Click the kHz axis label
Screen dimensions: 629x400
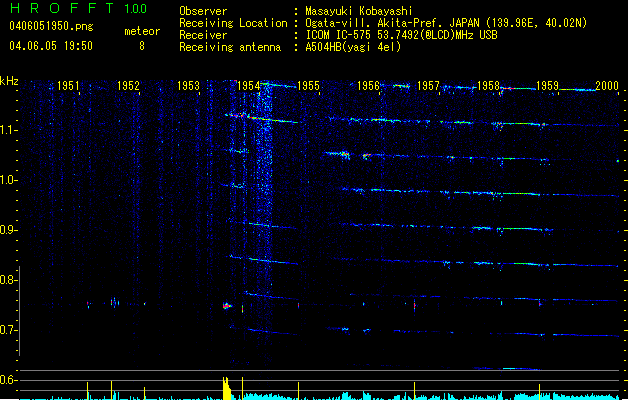point(9,81)
